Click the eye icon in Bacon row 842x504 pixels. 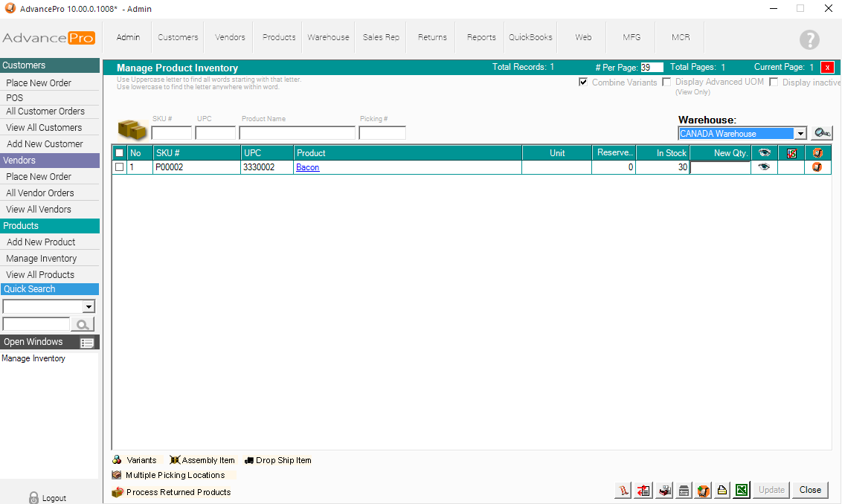[763, 167]
